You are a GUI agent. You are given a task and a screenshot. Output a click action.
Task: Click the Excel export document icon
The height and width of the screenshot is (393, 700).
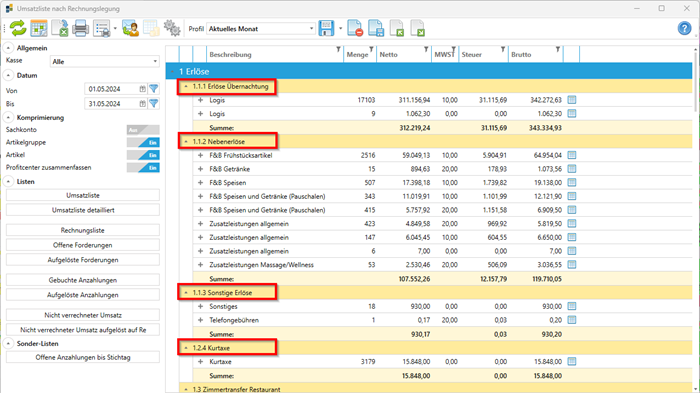pyautogui.click(x=59, y=29)
